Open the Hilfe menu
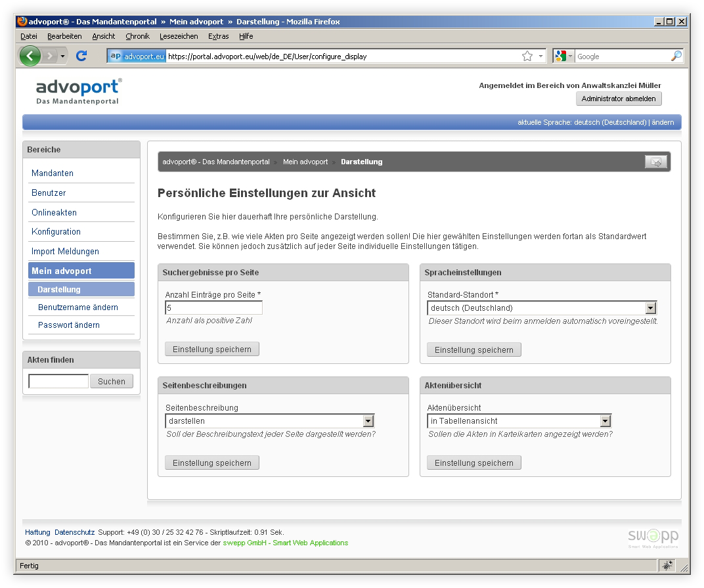This screenshot has width=704, height=588. coord(246,36)
